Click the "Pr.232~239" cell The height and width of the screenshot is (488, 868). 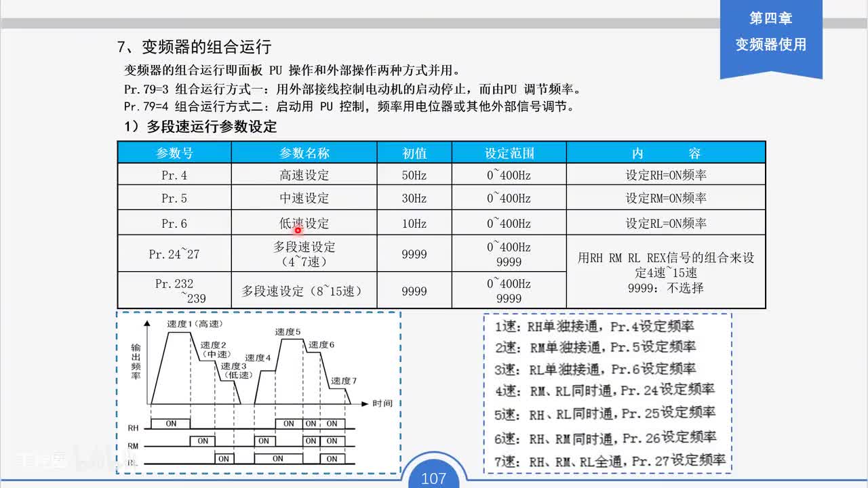pos(174,291)
